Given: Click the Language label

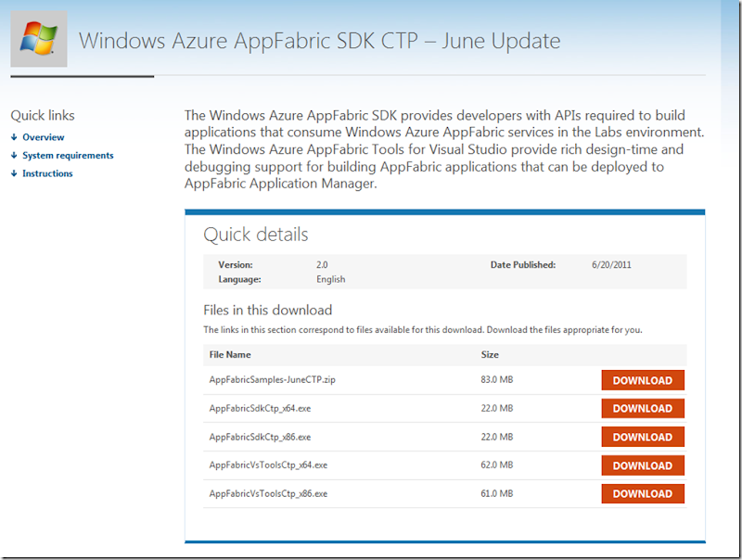Looking at the screenshot, I should (x=239, y=279).
